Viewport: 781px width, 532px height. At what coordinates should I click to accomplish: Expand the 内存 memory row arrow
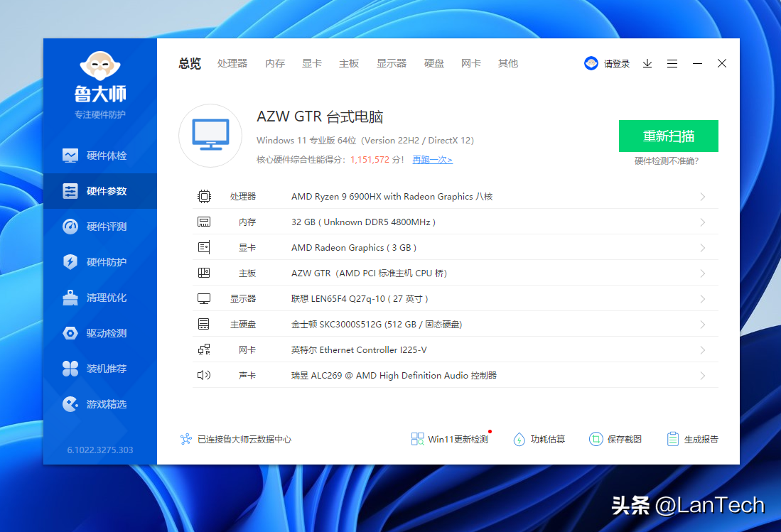pos(702,222)
